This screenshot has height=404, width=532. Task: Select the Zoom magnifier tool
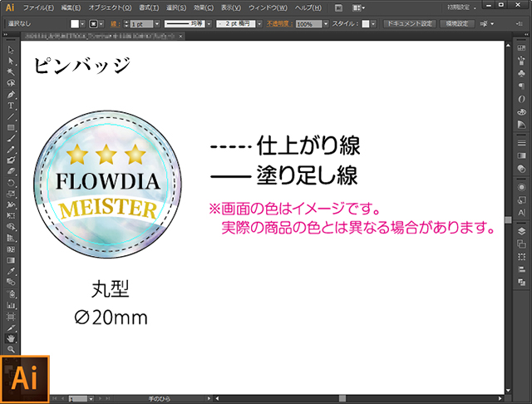(11, 349)
